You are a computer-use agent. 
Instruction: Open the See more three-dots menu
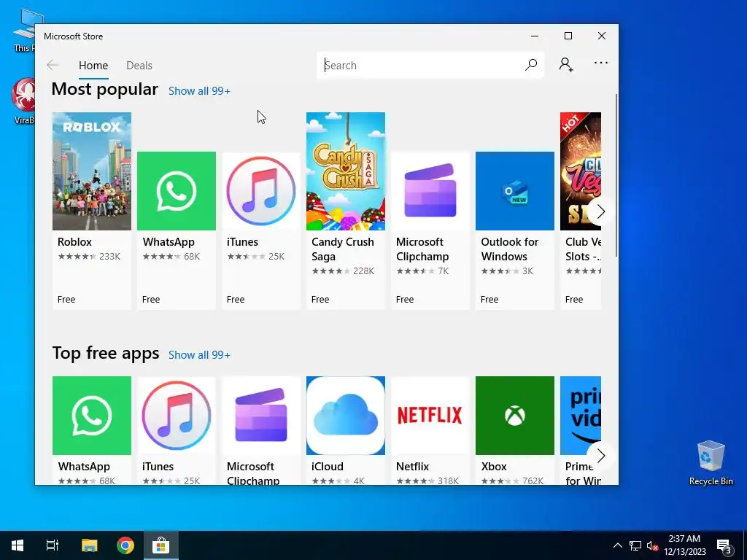tap(601, 63)
